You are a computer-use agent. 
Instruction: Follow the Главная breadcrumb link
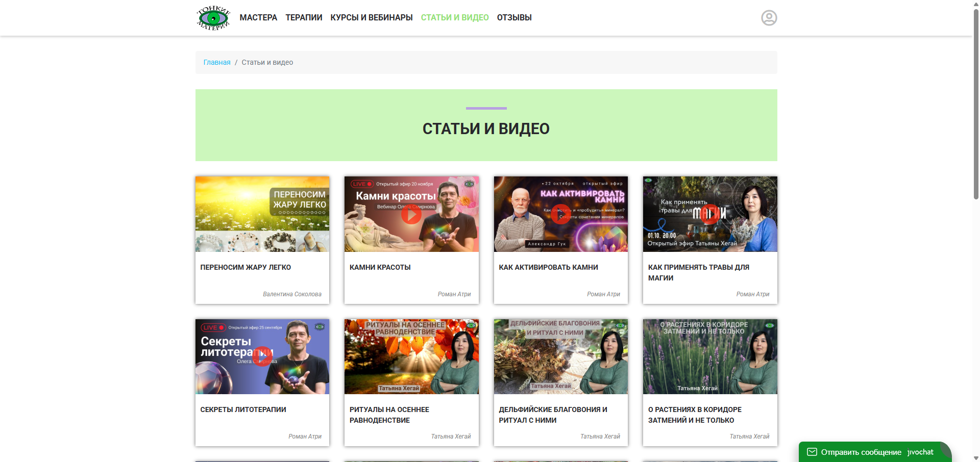click(217, 62)
